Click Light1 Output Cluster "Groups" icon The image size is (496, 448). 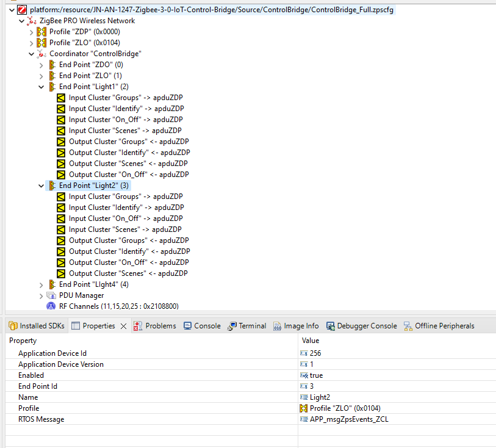(61, 142)
